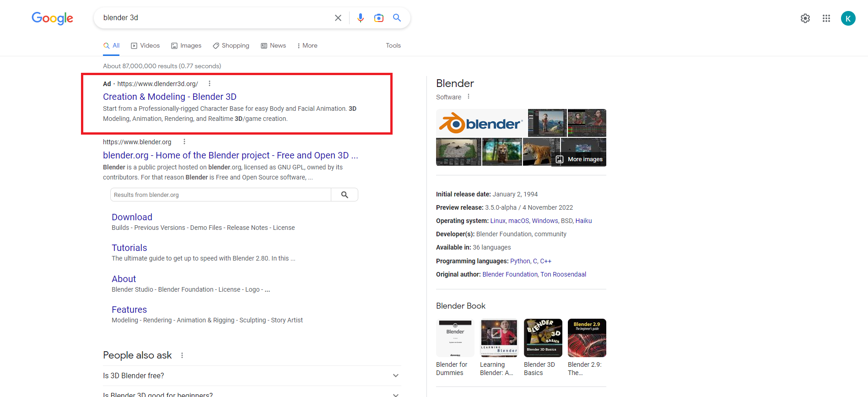868x397 pixels.
Task: Click the Python programming language link
Action: pyautogui.click(x=520, y=261)
